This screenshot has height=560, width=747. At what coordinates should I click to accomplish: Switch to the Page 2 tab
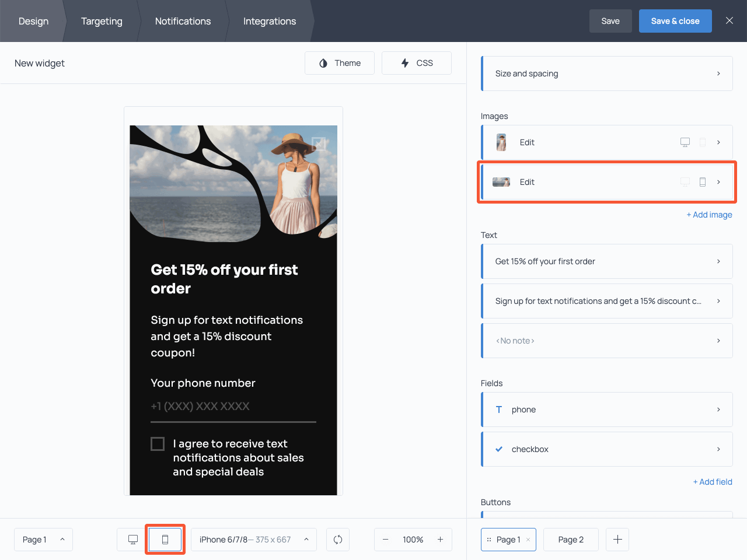click(x=570, y=539)
